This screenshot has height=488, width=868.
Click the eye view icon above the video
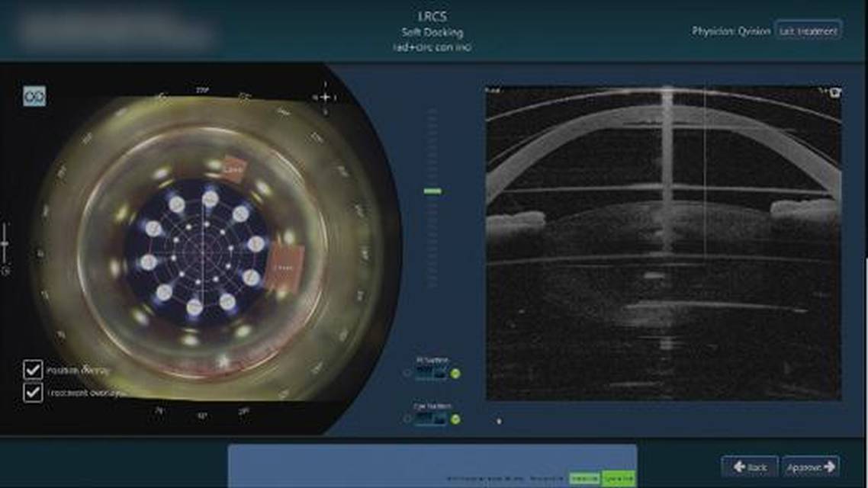[34, 96]
